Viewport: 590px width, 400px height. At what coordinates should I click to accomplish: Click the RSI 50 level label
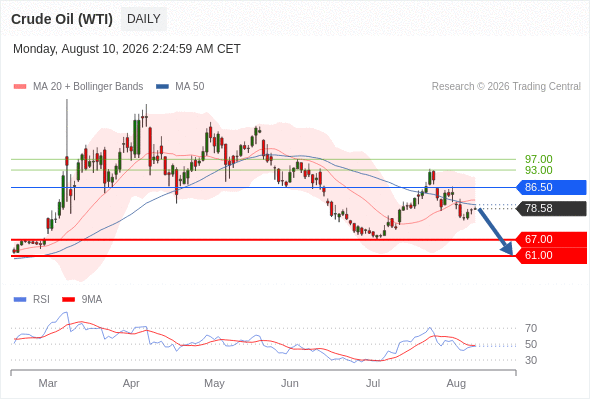531,344
